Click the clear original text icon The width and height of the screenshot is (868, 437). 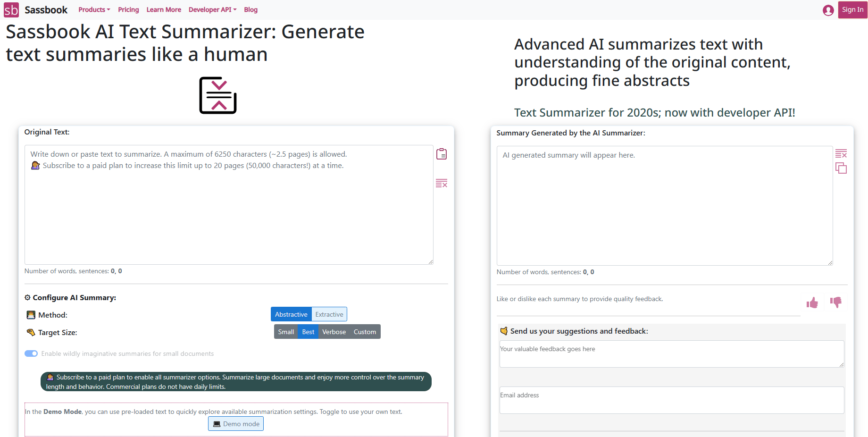(442, 183)
